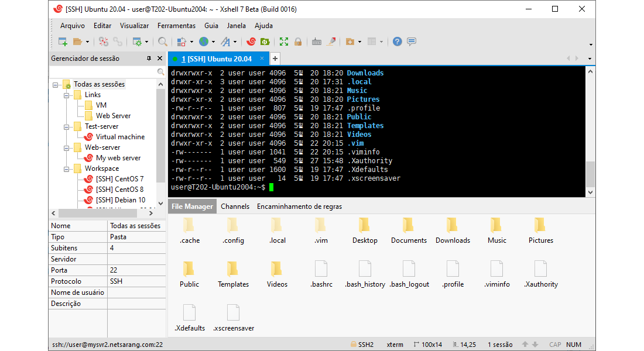Open the Janela menu
644x351 pixels.
pos(236,26)
